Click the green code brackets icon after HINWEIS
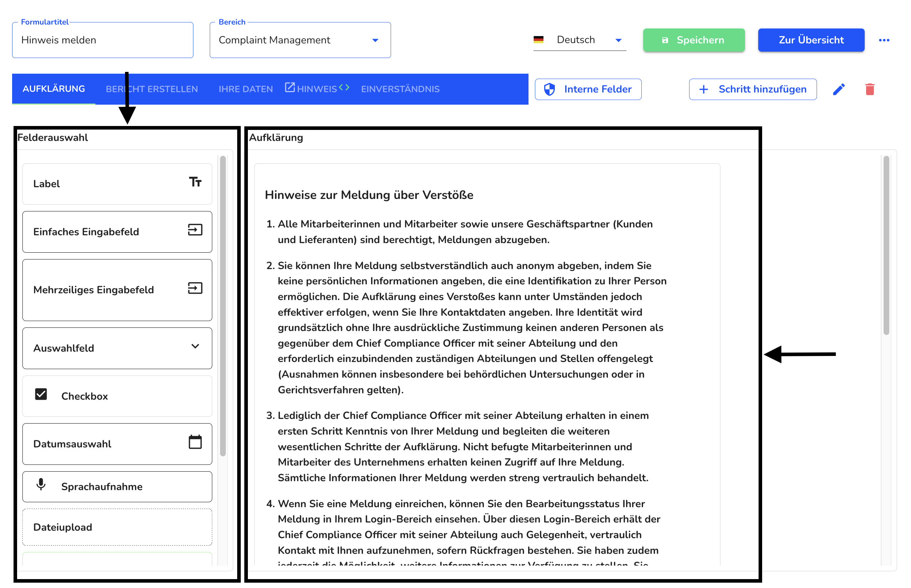 point(344,87)
